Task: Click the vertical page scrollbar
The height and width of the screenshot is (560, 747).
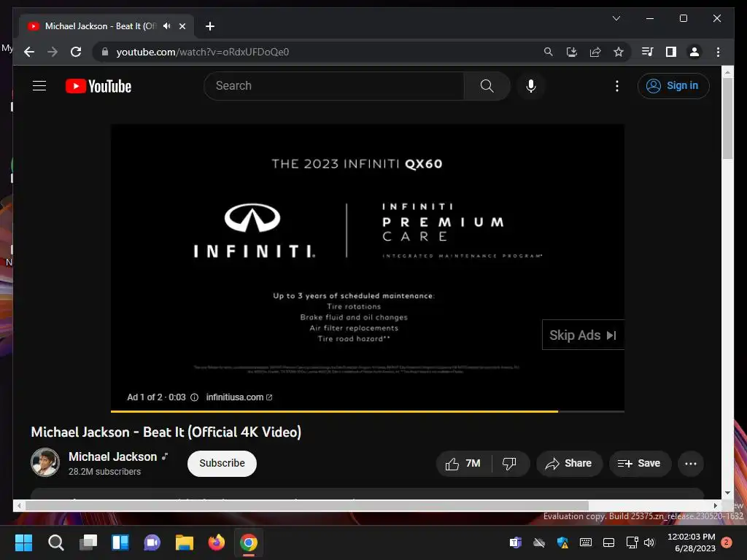Action: (727, 119)
